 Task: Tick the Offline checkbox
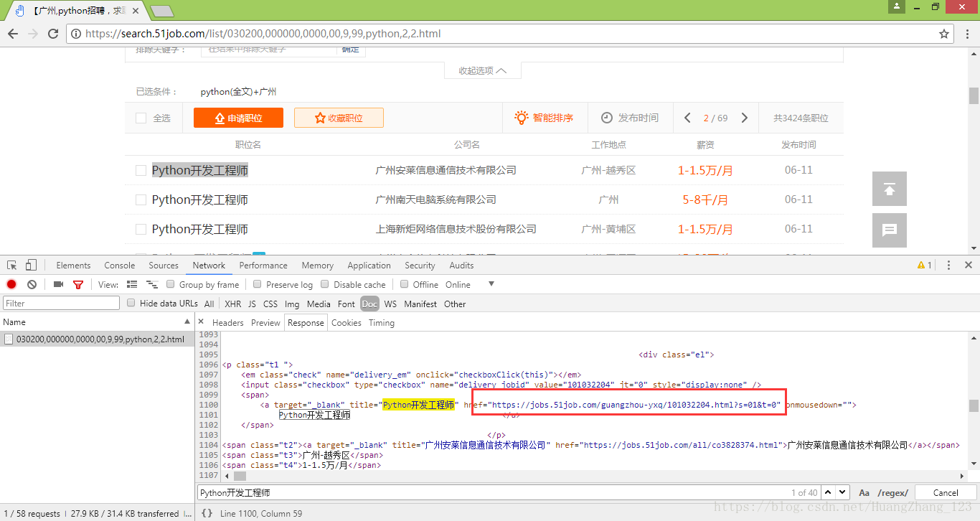tap(405, 284)
